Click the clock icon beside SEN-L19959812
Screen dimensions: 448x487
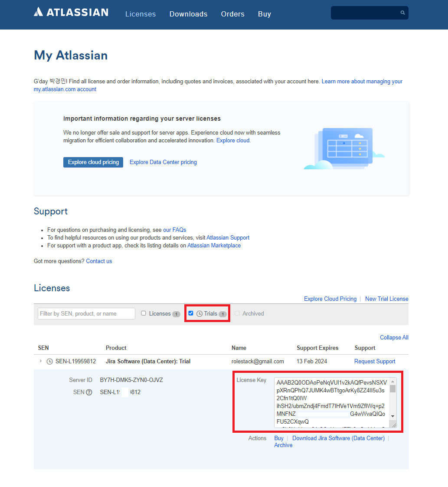coord(49,362)
